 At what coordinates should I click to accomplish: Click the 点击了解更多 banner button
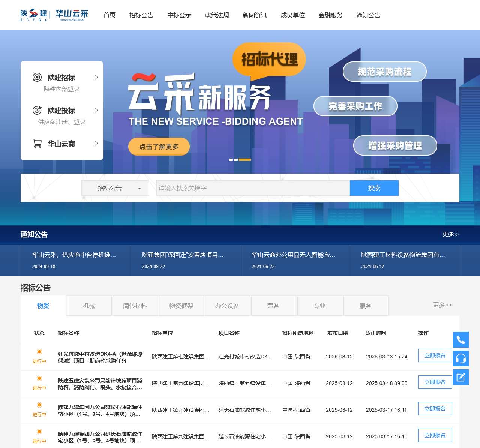159,147
